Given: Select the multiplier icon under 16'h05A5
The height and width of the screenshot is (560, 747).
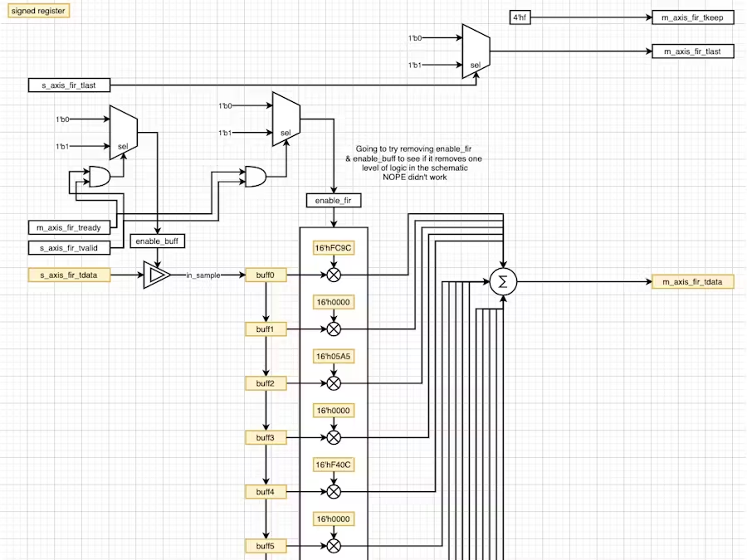Looking at the screenshot, I should point(334,382).
